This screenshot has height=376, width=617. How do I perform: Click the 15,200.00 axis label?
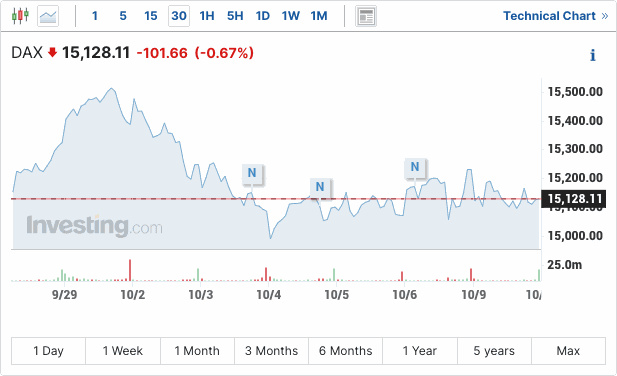[x=575, y=178]
